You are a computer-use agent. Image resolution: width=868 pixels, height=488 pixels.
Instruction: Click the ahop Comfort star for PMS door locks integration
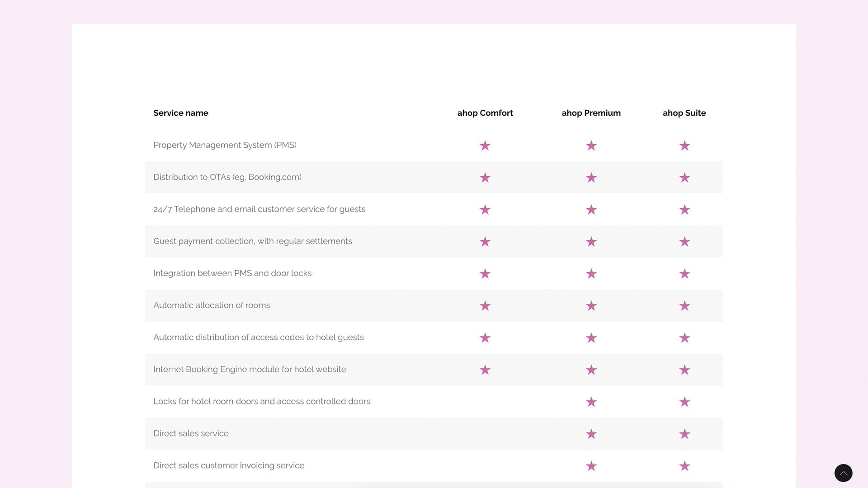(485, 274)
